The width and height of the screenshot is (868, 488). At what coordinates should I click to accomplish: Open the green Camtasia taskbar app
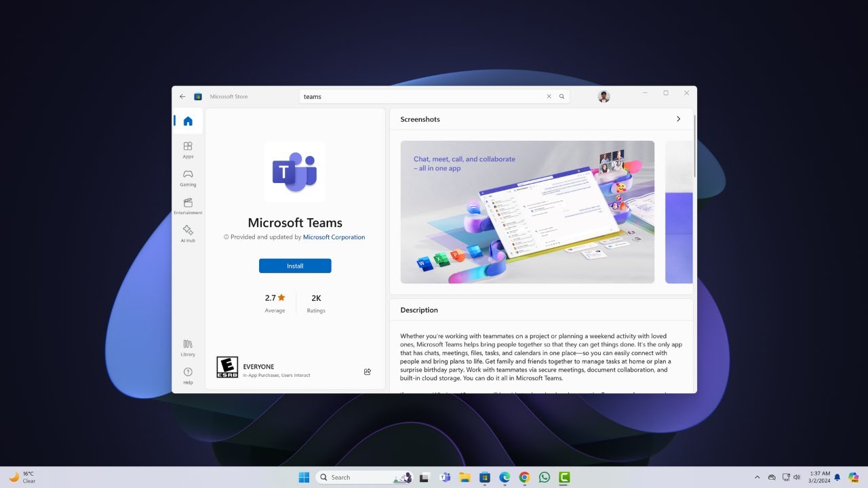click(564, 477)
